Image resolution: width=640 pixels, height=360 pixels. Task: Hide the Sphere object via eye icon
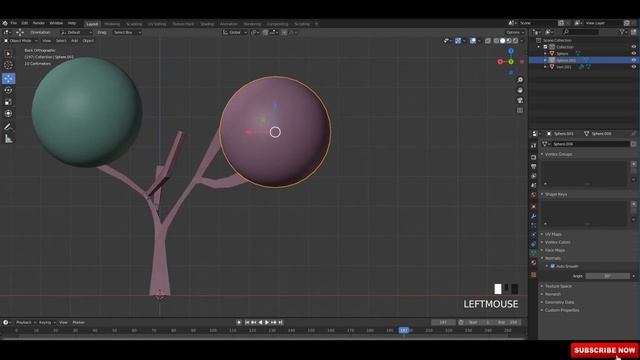coord(633,53)
